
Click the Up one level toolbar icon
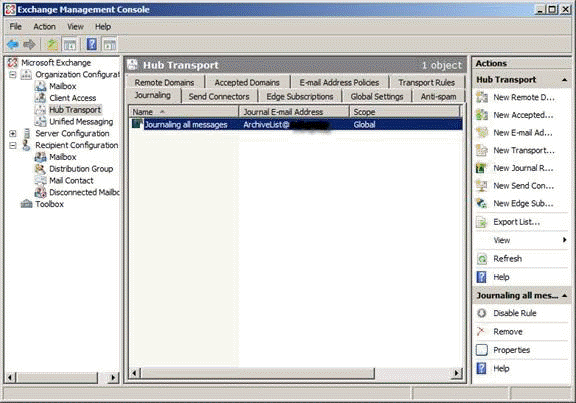(x=53, y=45)
